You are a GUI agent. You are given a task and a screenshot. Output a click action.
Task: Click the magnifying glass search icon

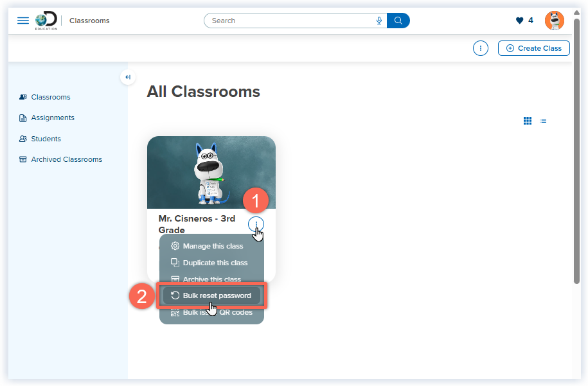[x=398, y=20]
